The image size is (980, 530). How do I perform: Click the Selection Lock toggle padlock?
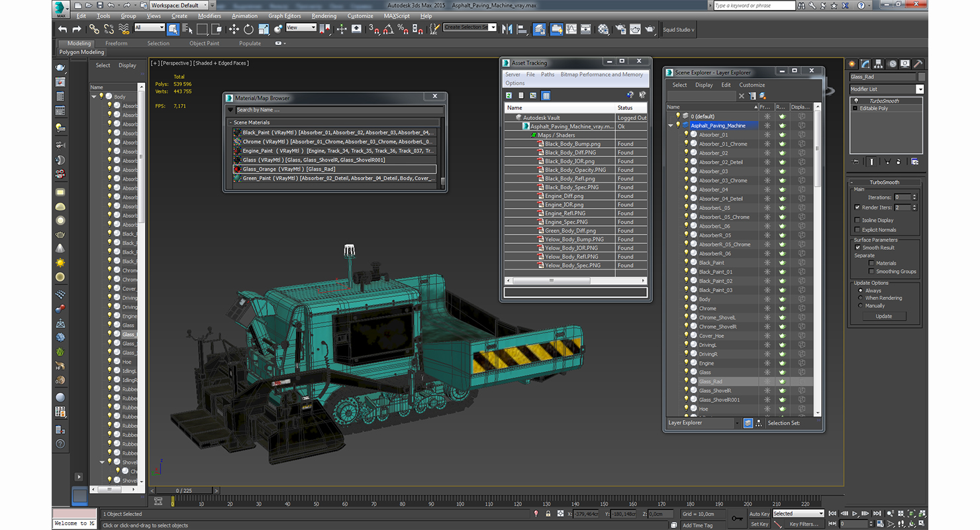[x=548, y=514]
